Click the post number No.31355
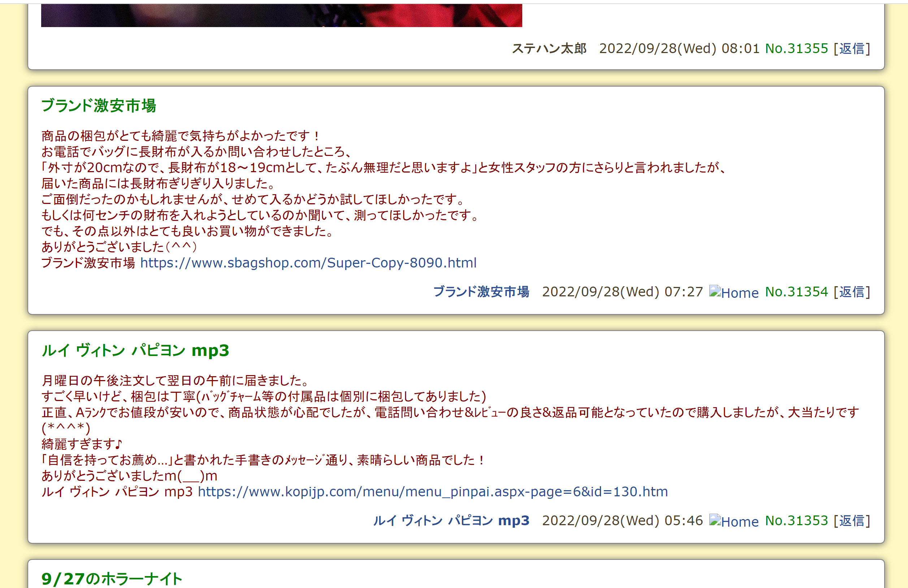 click(x=797, y=48)
